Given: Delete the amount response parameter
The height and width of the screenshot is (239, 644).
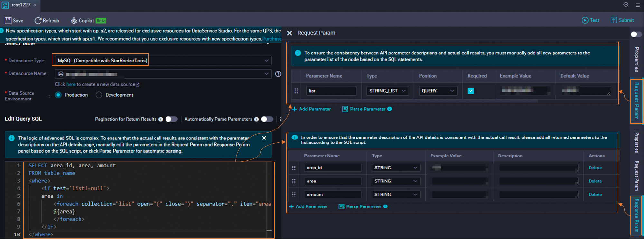Looking at the screenshot, I should 595,195.
